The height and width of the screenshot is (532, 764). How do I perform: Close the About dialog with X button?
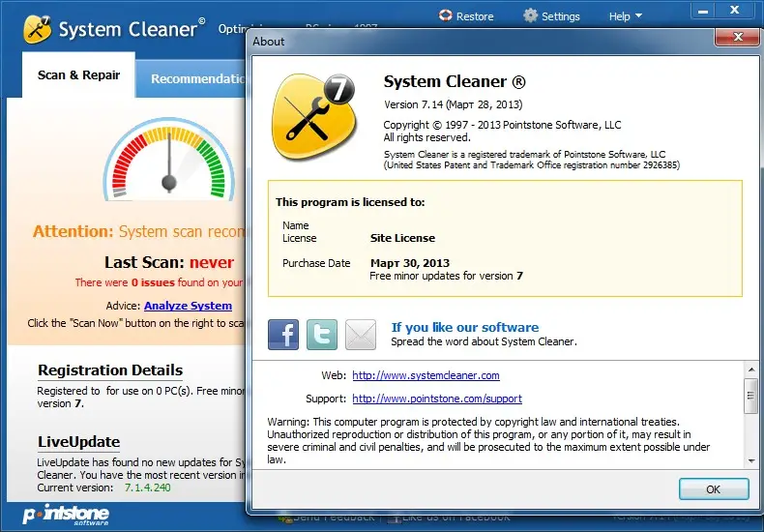pyautogui.click(x=738, y=37)
